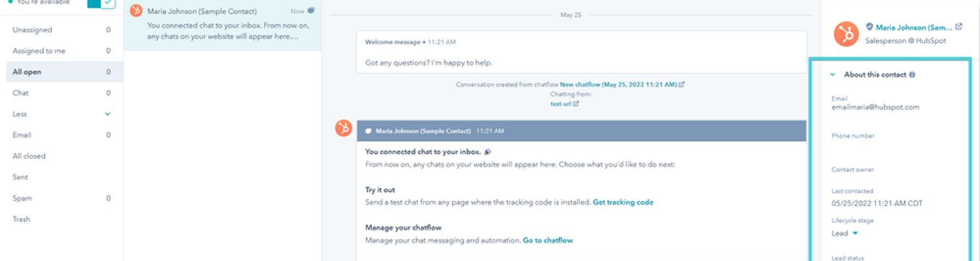Click the Go to chatflow link
The image size is (980, 261).
click(547, 240)
